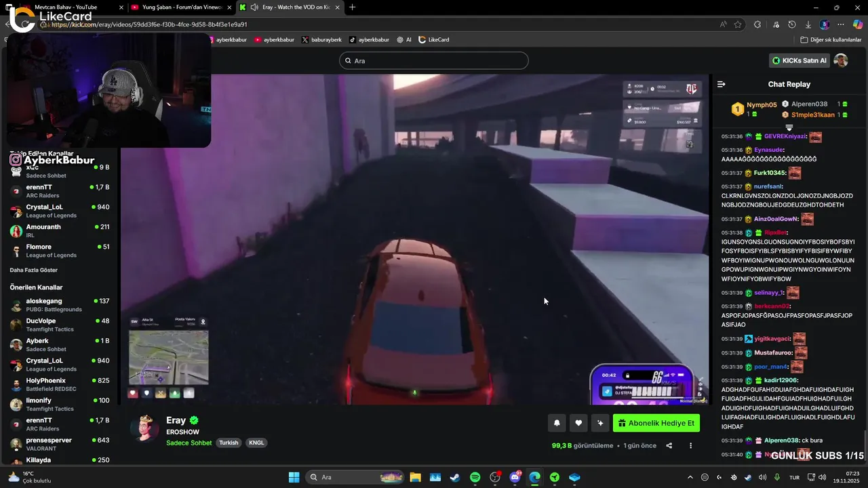The width and height of the screenshot is (868, 488).
Task: Click the sparkle icon beside the heart button
Action: pos(600,423)
